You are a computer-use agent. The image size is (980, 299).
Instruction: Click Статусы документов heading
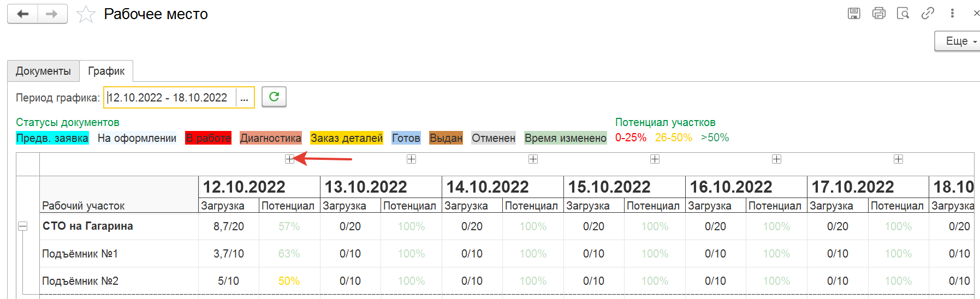click(68, 122)
